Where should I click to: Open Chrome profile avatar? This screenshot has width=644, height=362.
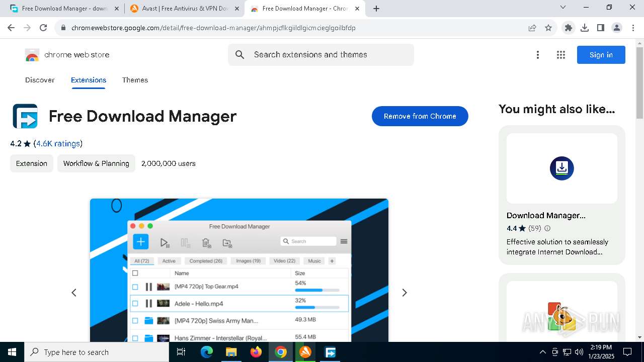[x=617, y=28]
